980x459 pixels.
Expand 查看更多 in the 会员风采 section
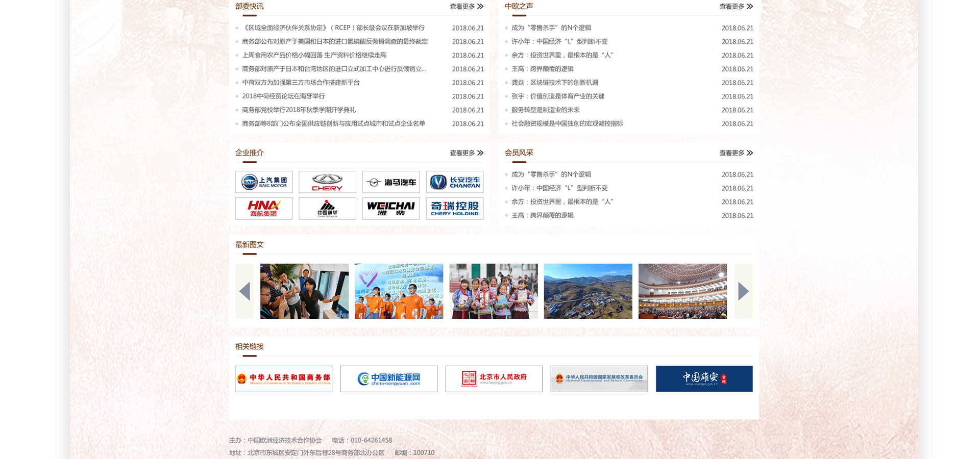(x=736, y=153)
